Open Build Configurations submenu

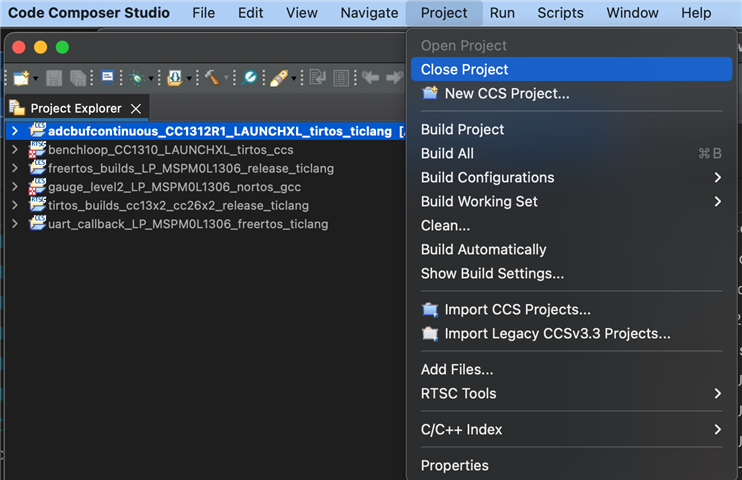coord(572,178)
